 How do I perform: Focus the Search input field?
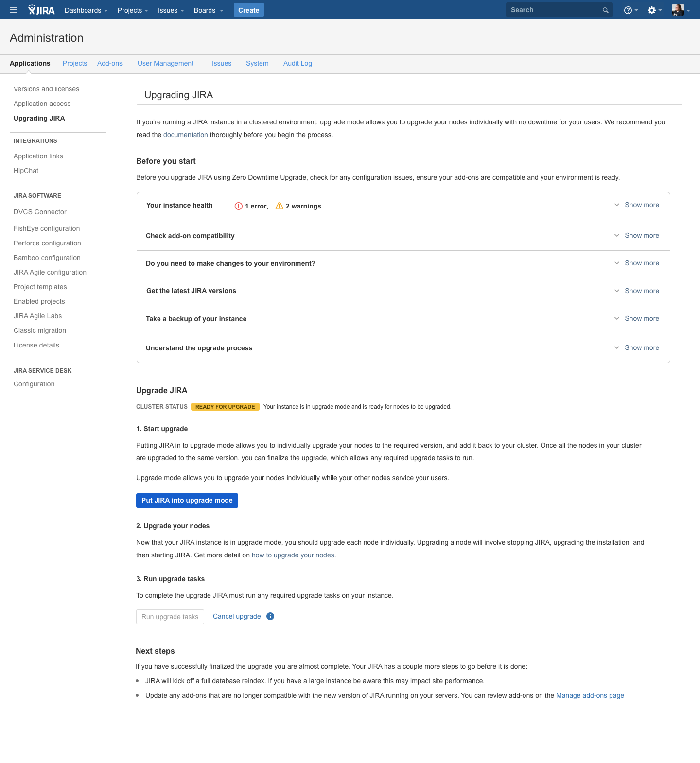point(559,10)
